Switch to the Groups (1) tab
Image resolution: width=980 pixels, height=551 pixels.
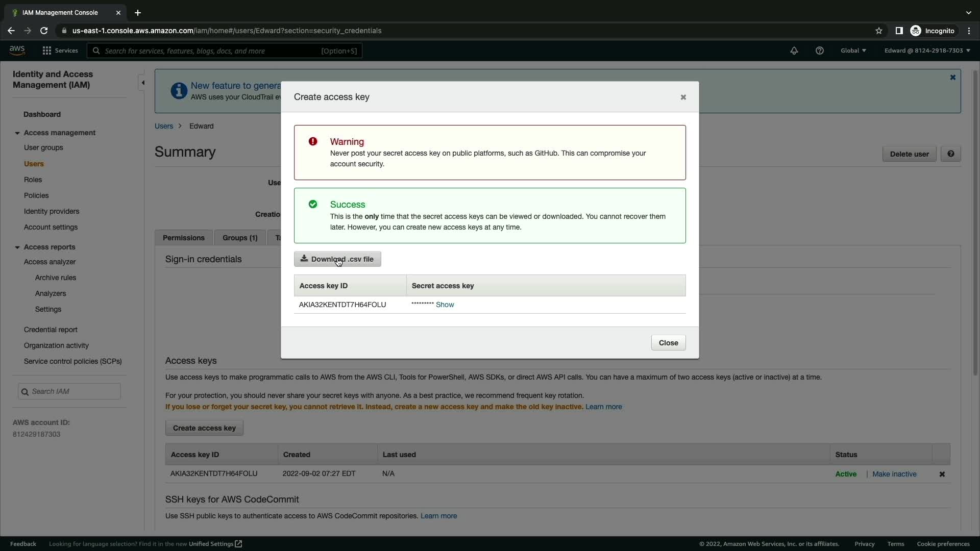[240, 238]
